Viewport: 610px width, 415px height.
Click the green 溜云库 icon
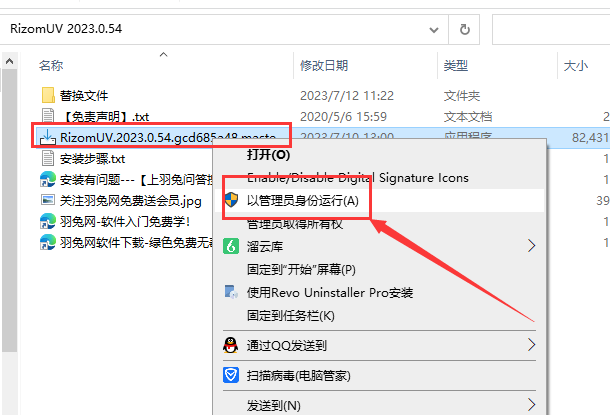tap(231, 246)
